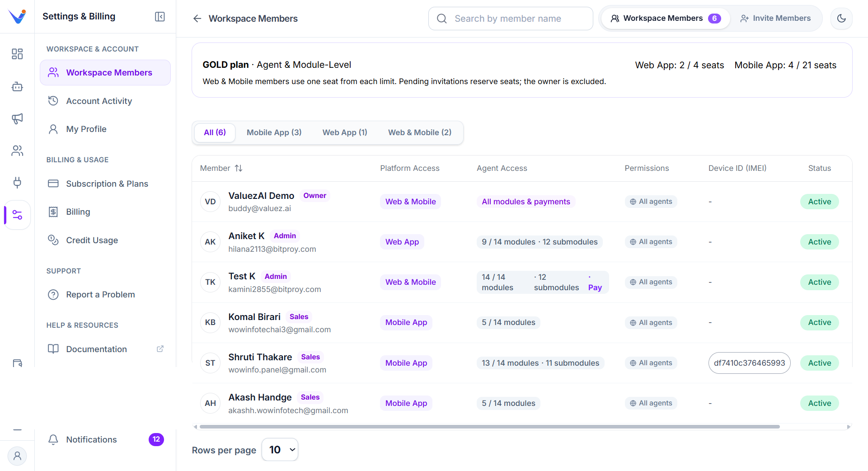Select the settings sliders icon in rail
The height and width of the screenshot is (471, 868).
click(17, 215)
